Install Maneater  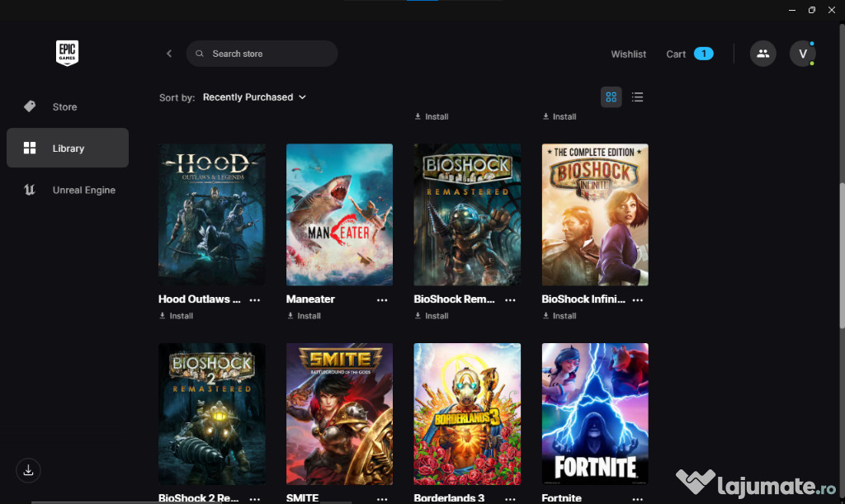point(304,316)
